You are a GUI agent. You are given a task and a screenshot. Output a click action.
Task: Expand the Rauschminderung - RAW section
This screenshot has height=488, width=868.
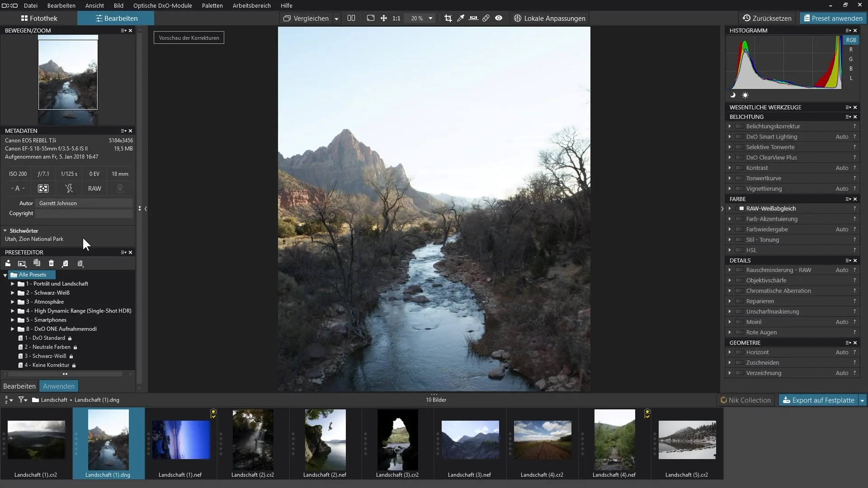[x=730, y=270]
